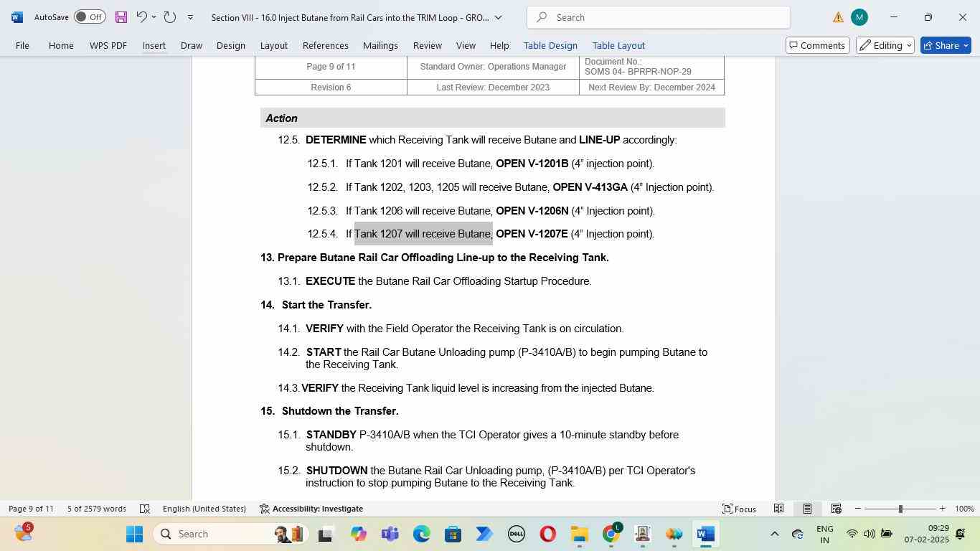Open Microsoft Teams from taskbar
Screen dimensions: 980x551
point(390,534)
